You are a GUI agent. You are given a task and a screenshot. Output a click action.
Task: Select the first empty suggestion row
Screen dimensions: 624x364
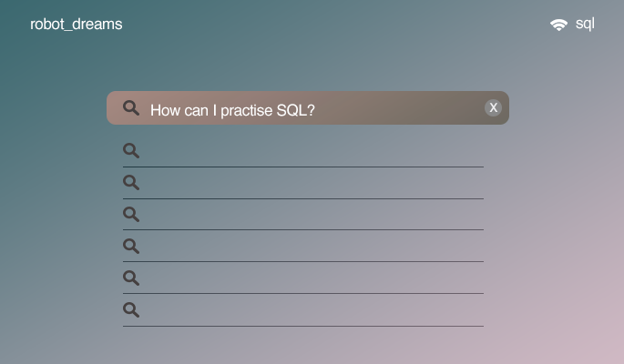coord(310,151)
